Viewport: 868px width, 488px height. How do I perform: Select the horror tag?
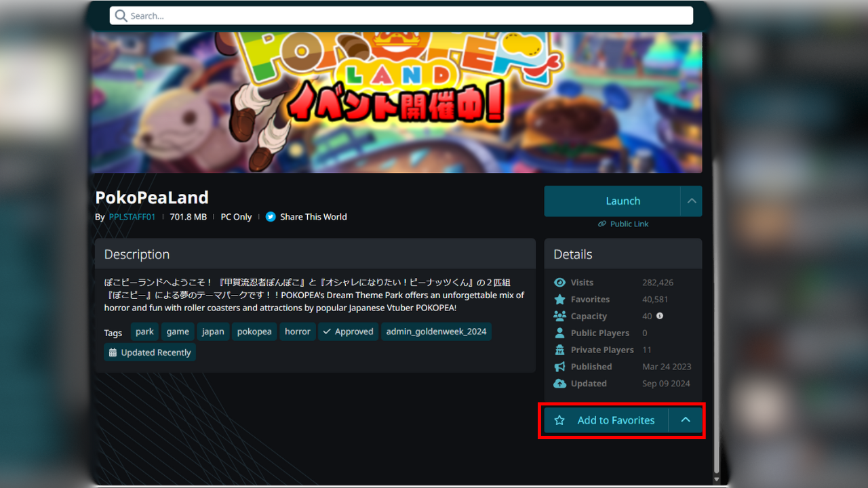click(x=298, y=331)
